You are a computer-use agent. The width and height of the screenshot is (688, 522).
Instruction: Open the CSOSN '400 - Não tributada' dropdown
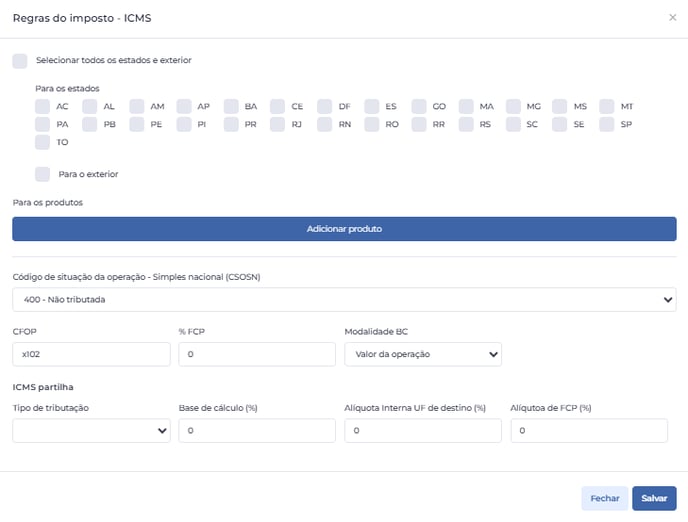tap(344, 300)
